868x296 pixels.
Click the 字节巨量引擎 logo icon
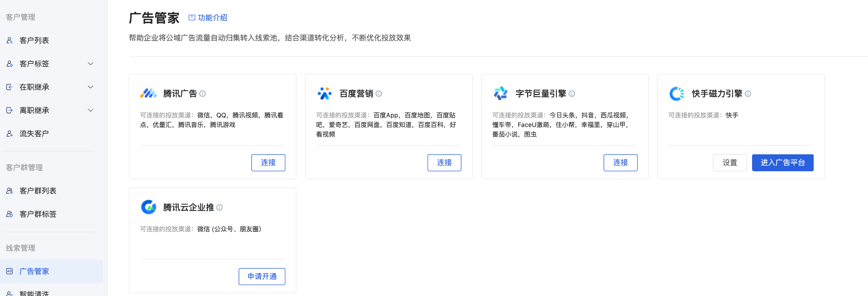pos(501,94)
